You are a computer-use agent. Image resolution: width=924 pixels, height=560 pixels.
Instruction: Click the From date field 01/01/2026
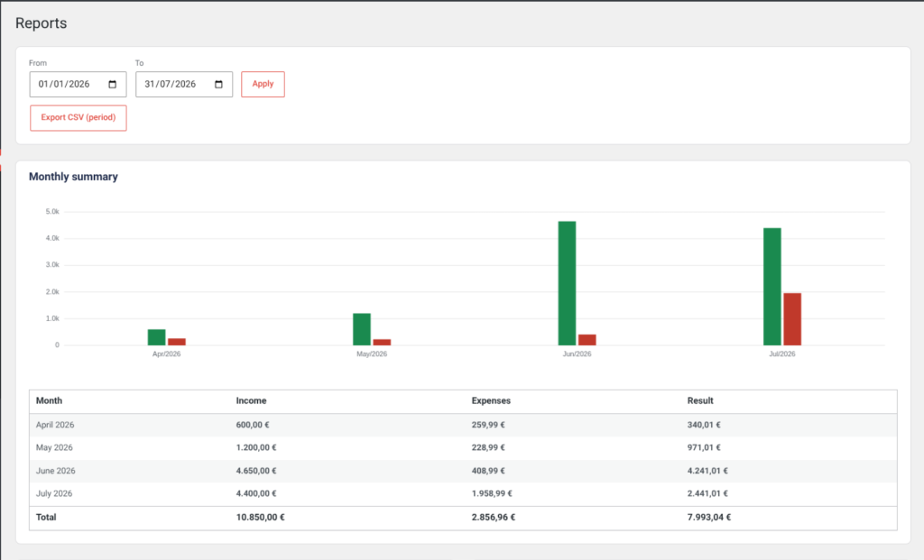pos(78,84)
